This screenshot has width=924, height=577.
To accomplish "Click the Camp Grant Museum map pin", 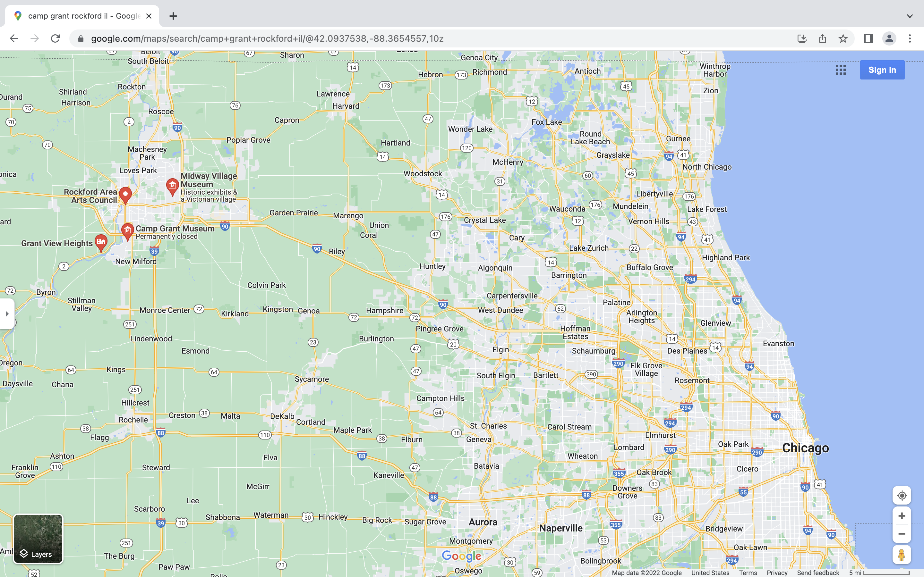I will coord(127,230).
